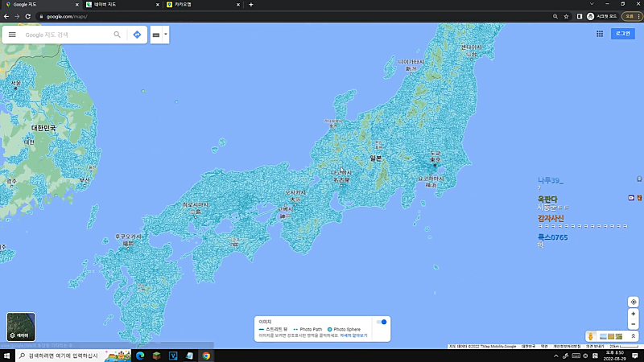The width and height of the screenshot is (644, 362).
Task: Select the Street View pegman icon
Action: (x=591, y=335)
